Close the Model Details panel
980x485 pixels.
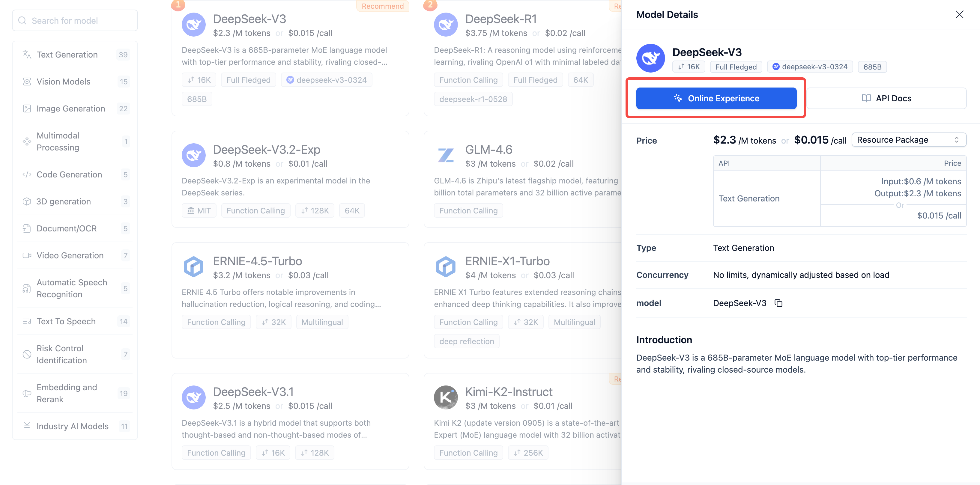pos(959,14)
